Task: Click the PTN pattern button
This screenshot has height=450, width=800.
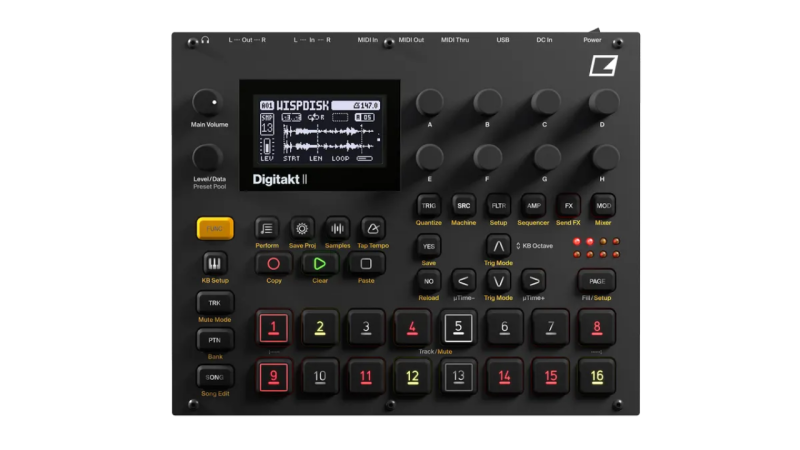Action: tap(215, 340)
